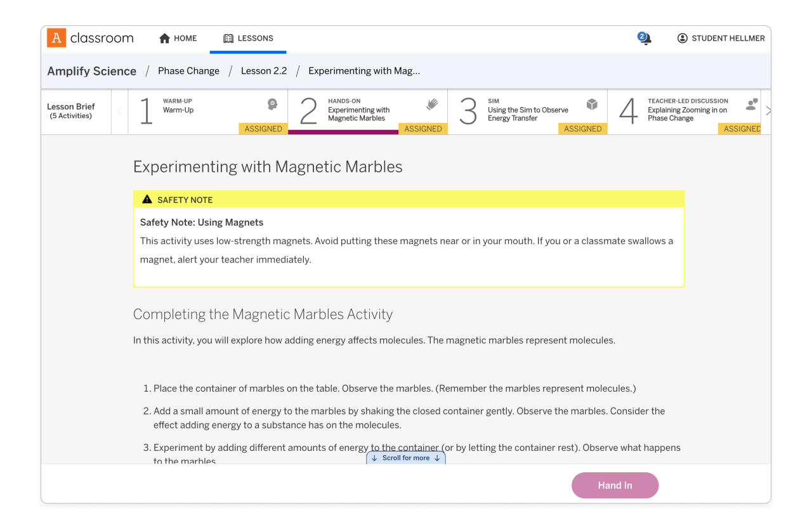This screenshot has height=530, width=812.
Task: Click the safety note warning triangle icon
Action: [x=147, y=200]
